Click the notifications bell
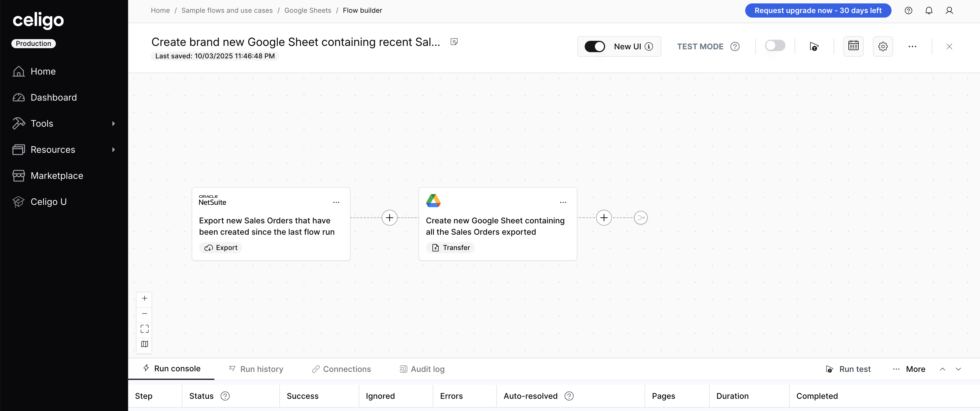This screenshot has height=411, width=980. point(929,10)
